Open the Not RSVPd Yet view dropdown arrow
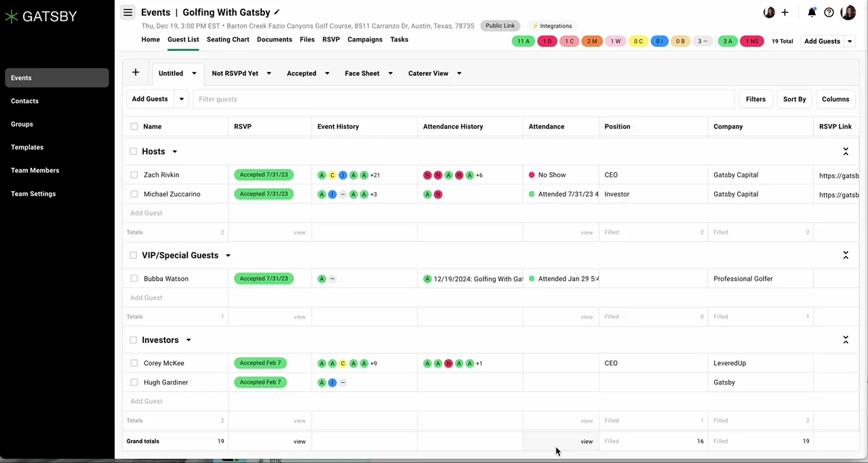The width and height of the screenshot is (868, 463). [269, 73]
